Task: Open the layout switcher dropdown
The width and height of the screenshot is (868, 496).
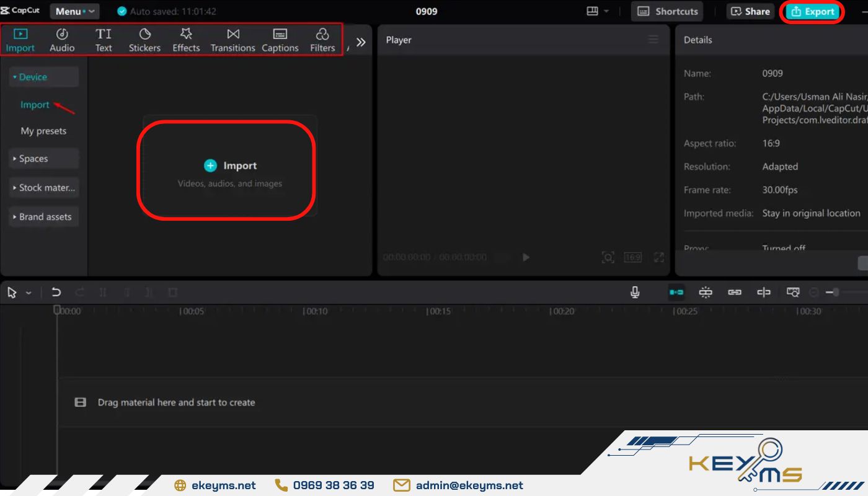Action: click(x=598, y=11)
